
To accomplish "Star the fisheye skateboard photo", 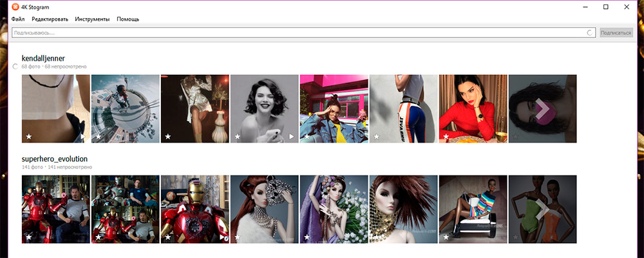I will click(98, 136).
